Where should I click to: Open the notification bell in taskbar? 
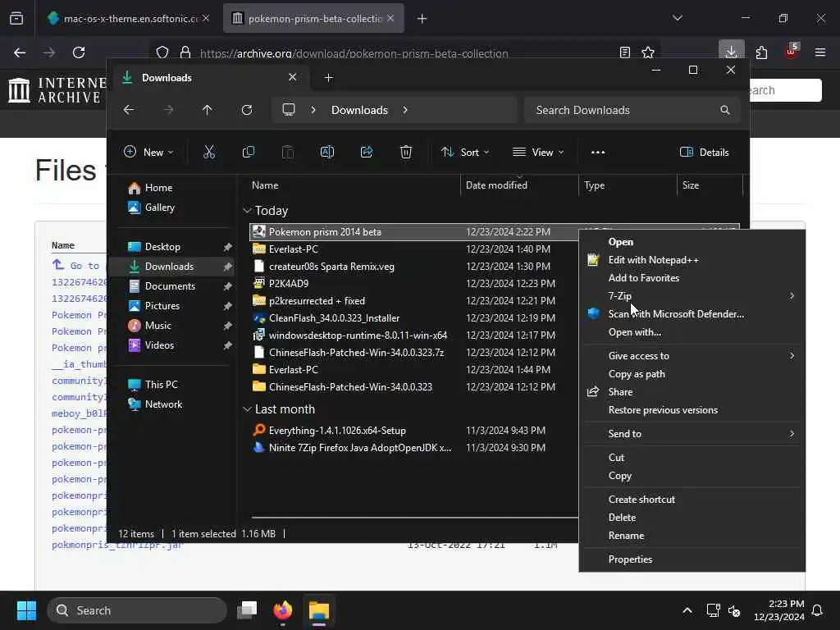(818, 610)
